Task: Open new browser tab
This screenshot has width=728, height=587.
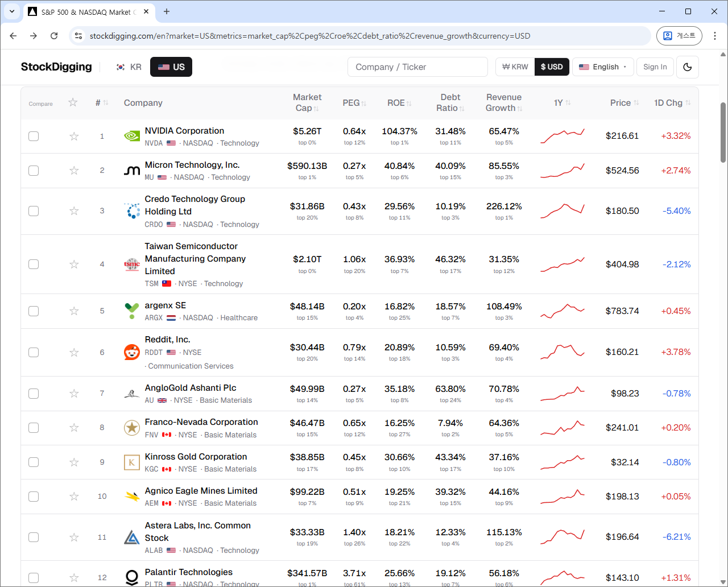Action: coord(167,11)
